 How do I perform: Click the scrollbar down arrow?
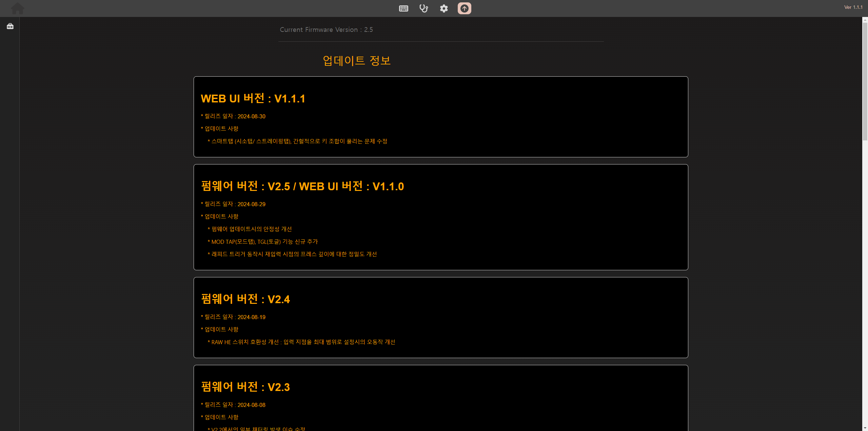[x=865, y=428]
